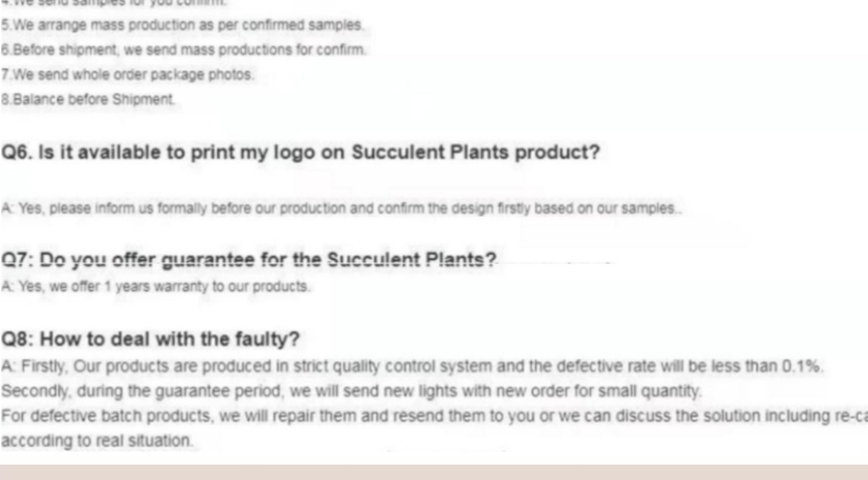The height and width of the screenshot is (480, 868).
Task: Click the 1 years warranty answer line
Action: pos(155,287)
